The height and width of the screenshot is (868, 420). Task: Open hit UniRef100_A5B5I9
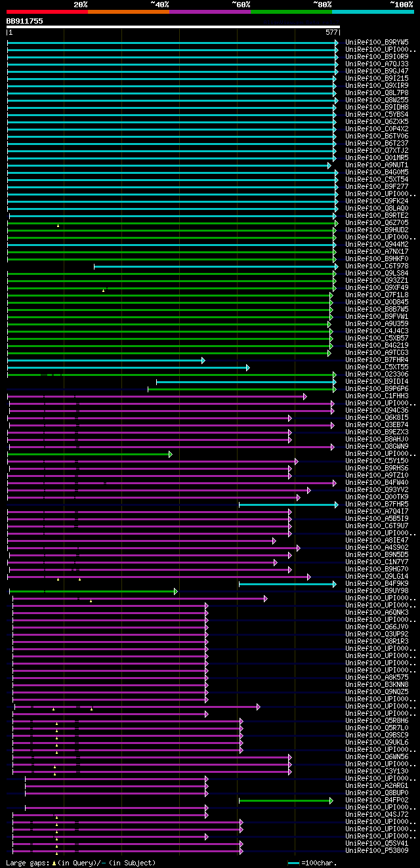[x=377, y=518]
